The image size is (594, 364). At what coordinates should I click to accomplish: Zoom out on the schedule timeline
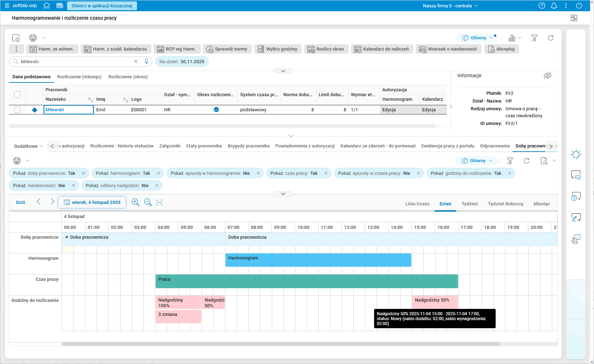(148, 202)
